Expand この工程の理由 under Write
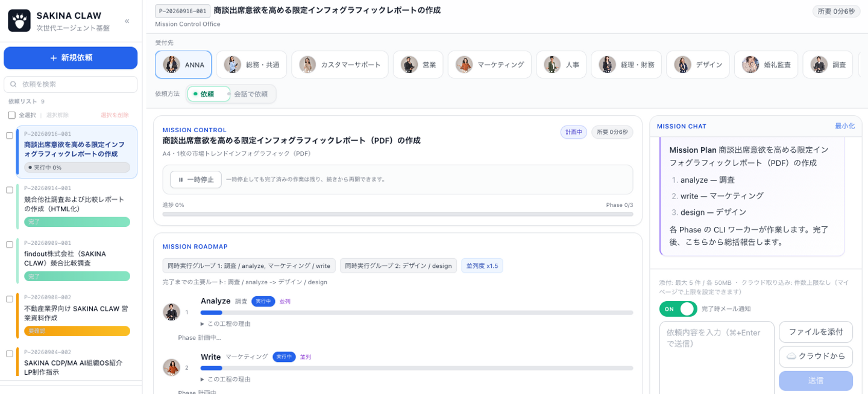868x394 pixels. [x=225, y=380]
